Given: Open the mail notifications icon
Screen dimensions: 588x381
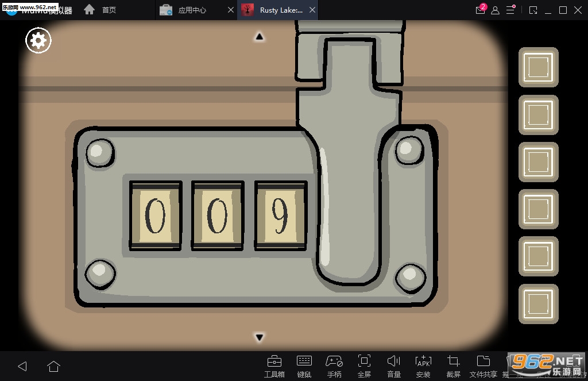Looking at the screenshot, I should (x=481, y=10).
